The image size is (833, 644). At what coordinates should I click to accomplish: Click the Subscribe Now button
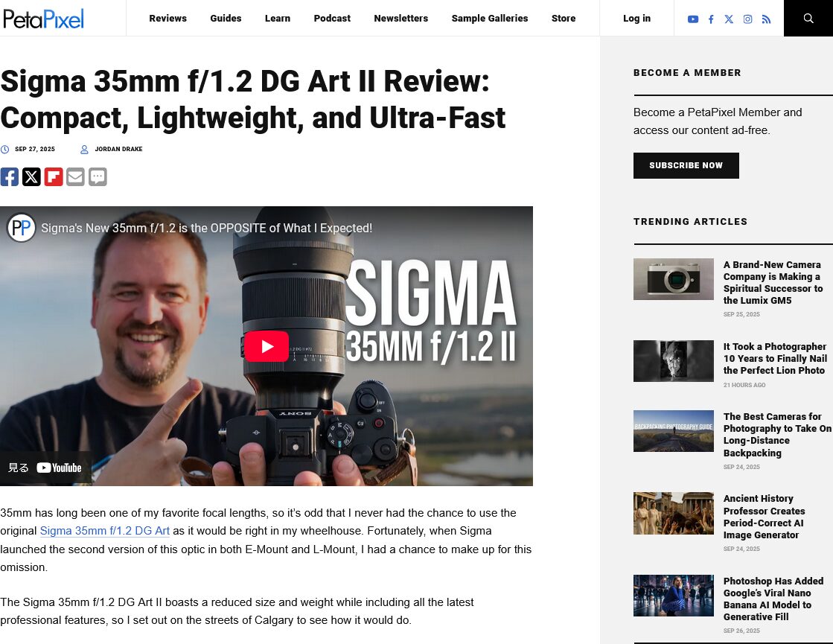686,165
